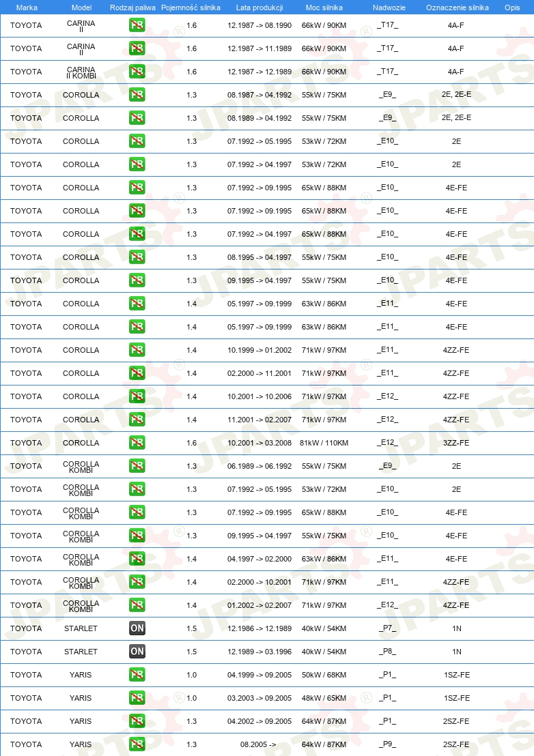
Task: Click fuel icon for Corolla Kombi 07.1992->05.1995
Action: click(x=137, y=489)
